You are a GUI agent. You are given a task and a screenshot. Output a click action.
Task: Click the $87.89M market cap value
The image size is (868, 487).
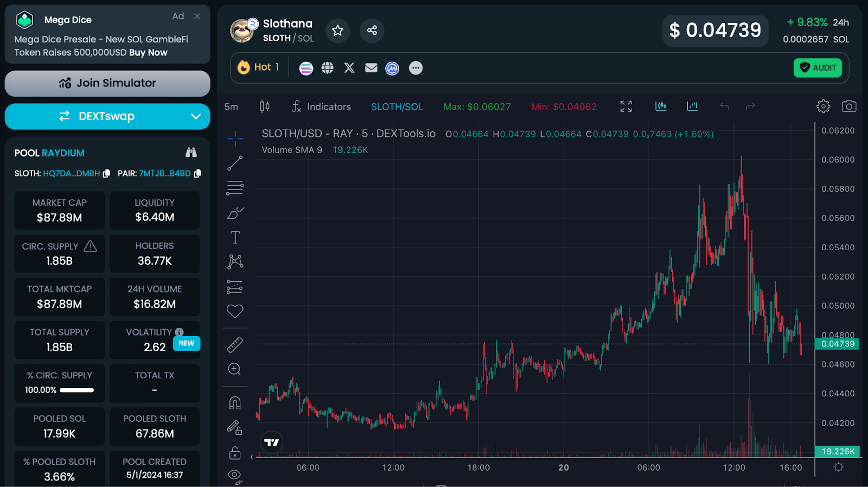(x=60, y=218)
